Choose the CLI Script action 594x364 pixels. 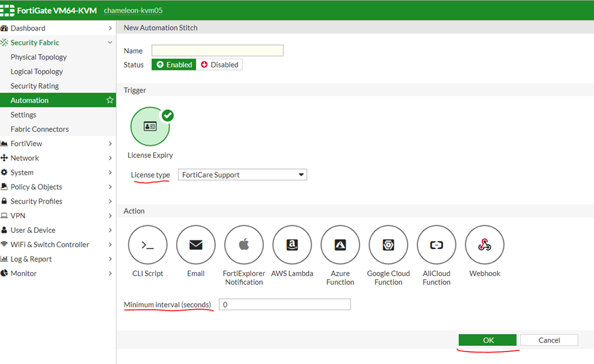tap(148, 245)
